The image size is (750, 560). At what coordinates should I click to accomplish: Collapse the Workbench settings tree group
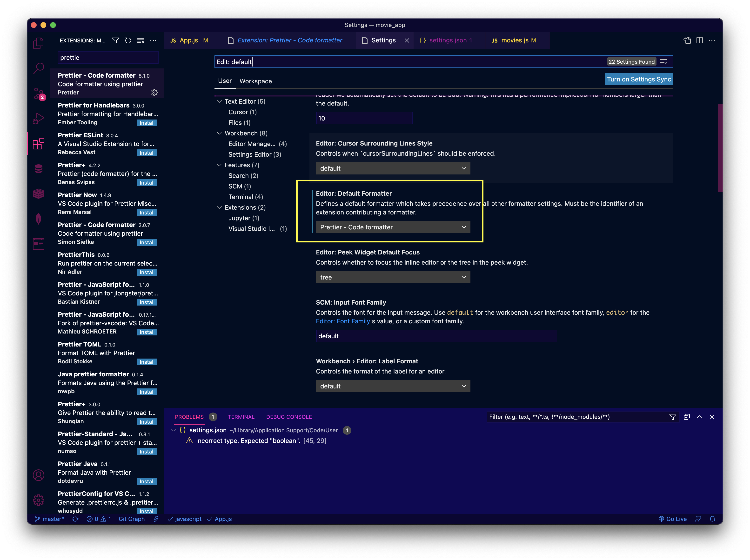pos(219,133)
